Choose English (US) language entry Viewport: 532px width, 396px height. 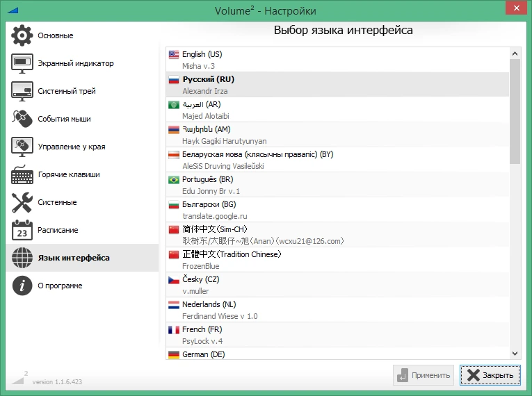[x=337, y=60]
